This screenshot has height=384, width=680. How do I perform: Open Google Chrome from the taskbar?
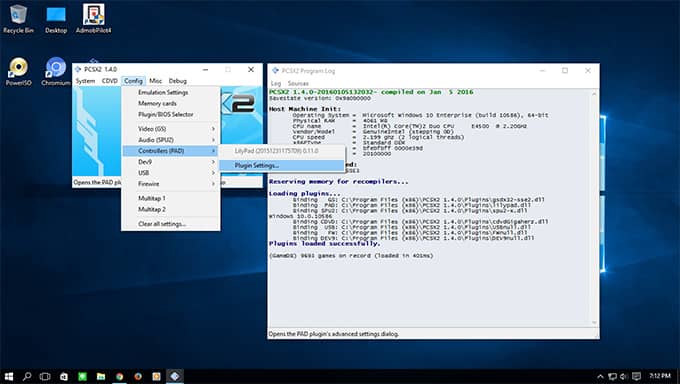(119, 376)
